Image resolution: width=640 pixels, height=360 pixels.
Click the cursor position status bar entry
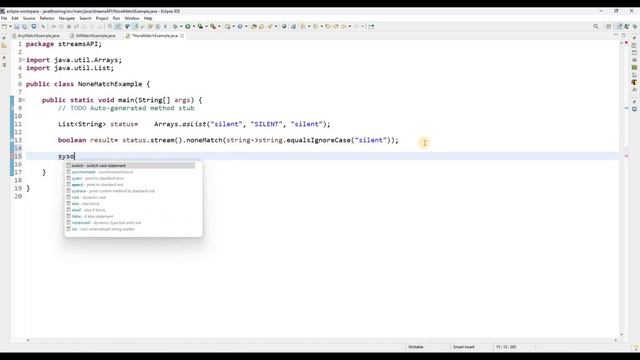(506, 347)
